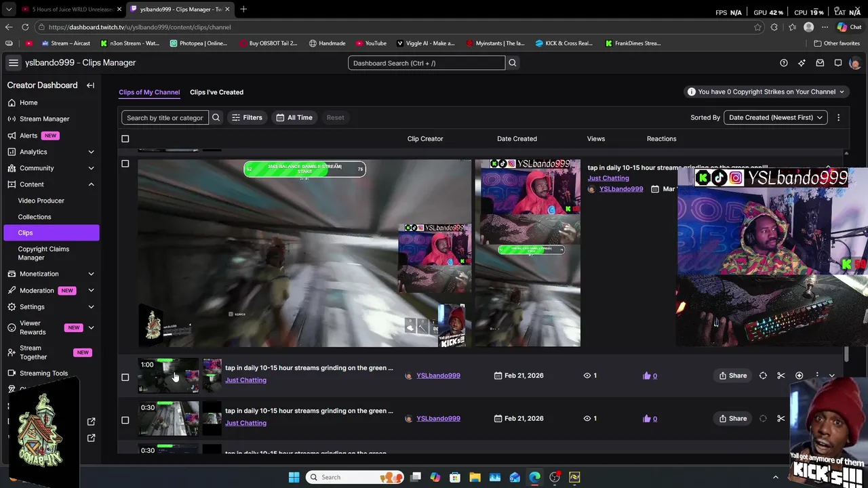Open File Explorer from the taskbar
This screenshot has height=488, width=868.
475,477
